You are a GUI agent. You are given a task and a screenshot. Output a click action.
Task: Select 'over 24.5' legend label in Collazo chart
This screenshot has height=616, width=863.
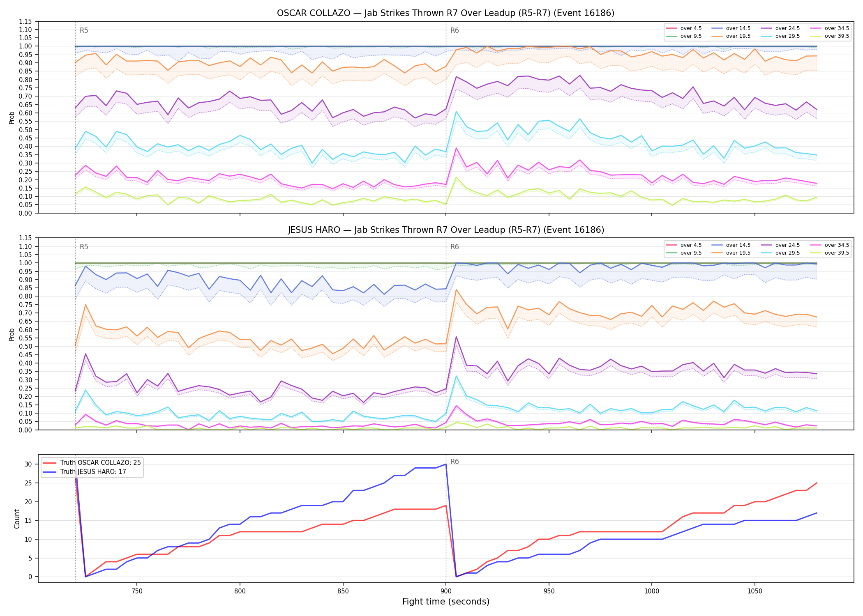click(x=787, y=28)
